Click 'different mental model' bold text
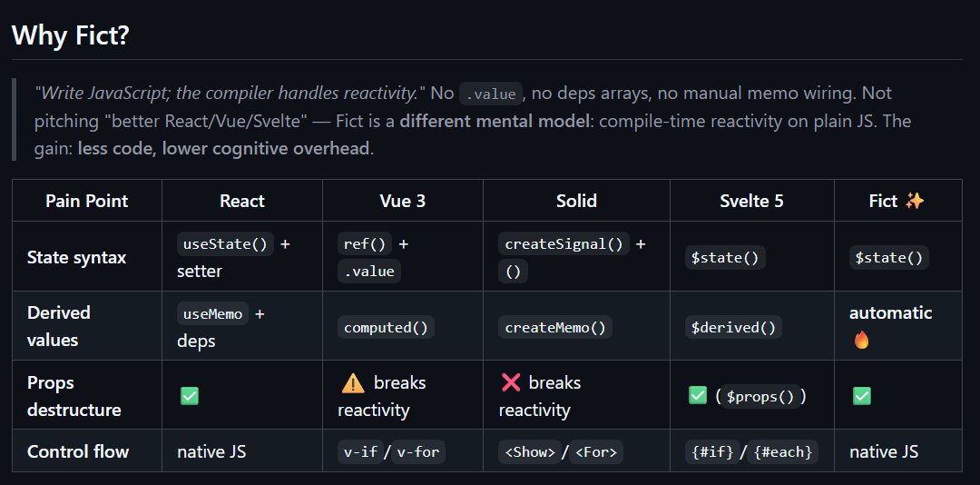This screenshot has height=485, width=980. click(494, 121)
